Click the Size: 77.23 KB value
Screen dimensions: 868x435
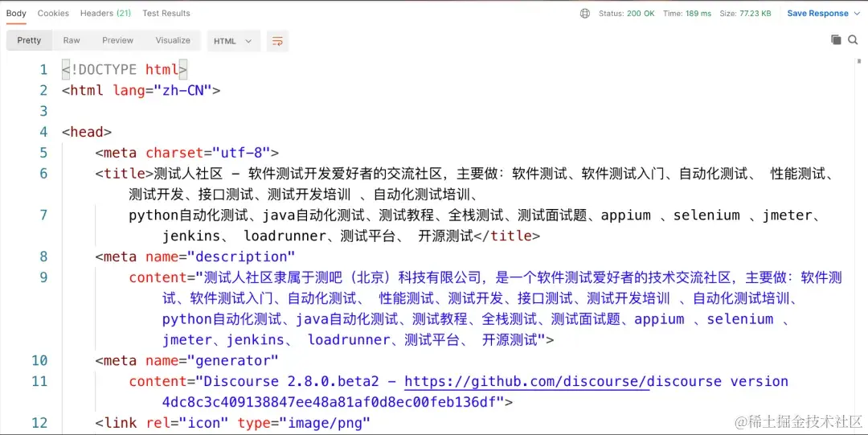pyautogui.click(x=745, y=14)
